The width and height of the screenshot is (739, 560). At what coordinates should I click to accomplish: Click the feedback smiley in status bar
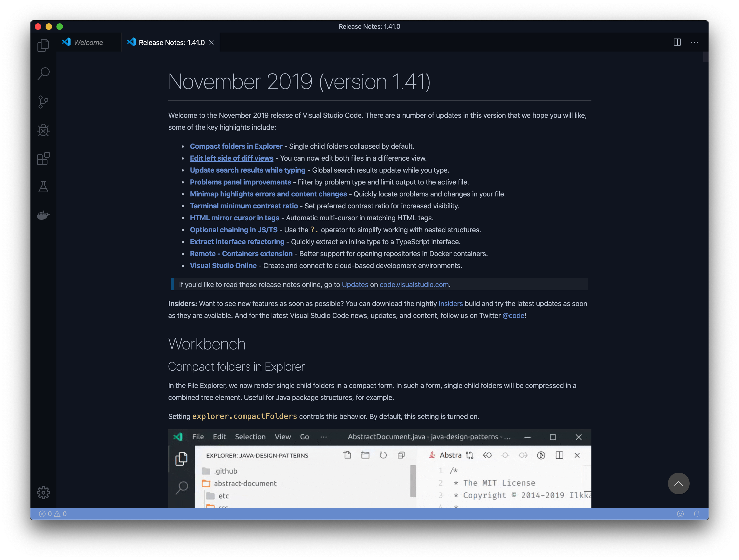coord(680,514)
